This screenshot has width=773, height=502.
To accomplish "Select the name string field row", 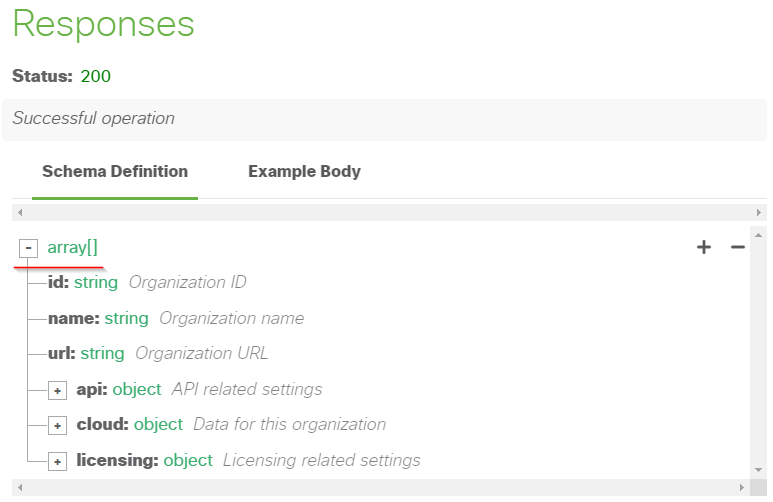I will click(x=176, y=319).
